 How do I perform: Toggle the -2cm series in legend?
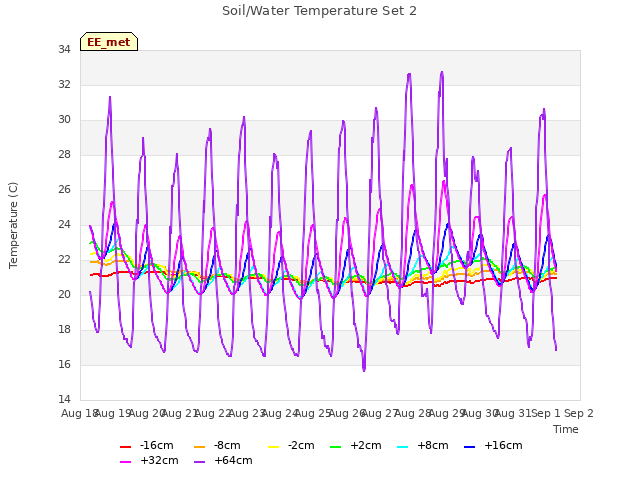coord(291,445)
